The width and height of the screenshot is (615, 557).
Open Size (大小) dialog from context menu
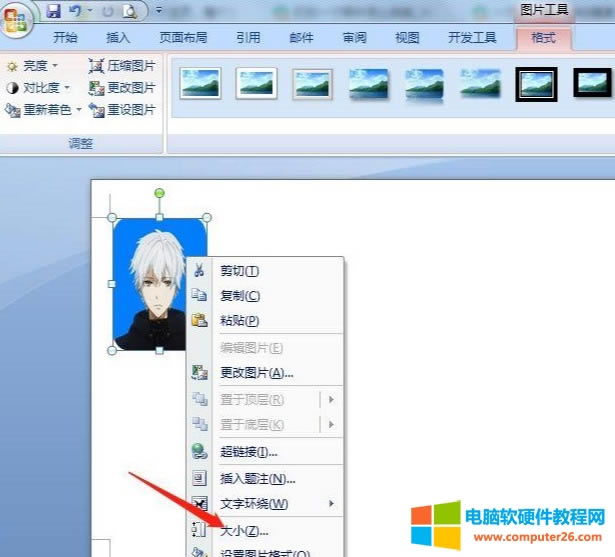click(x=244, y=531)
